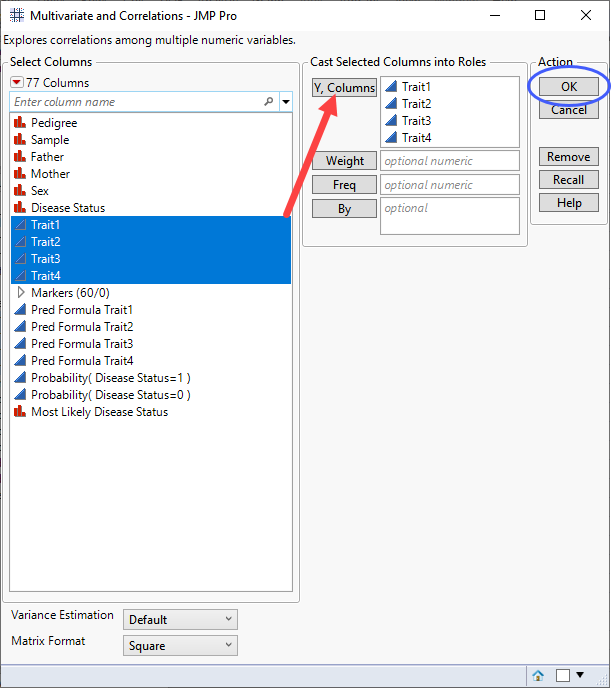Viewport: 611px width, 688px height.
Task: Click the nominal icon next to Pedigree
Action: click(20, 122)
